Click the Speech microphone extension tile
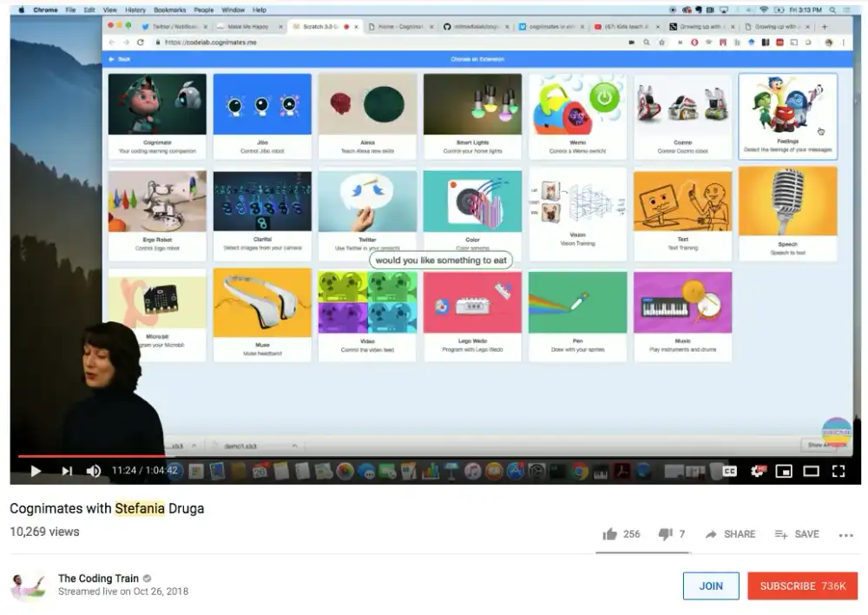The width and height of the screenshot is (868, 615). (787, 213)
